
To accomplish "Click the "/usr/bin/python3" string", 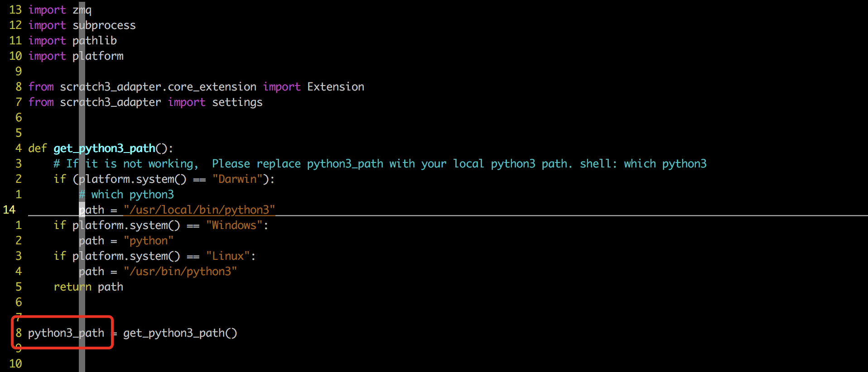I will (x=180, y=272).
